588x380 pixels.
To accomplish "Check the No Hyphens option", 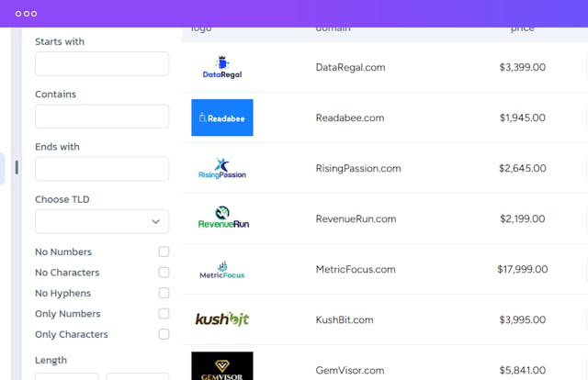I will [164, 293].
